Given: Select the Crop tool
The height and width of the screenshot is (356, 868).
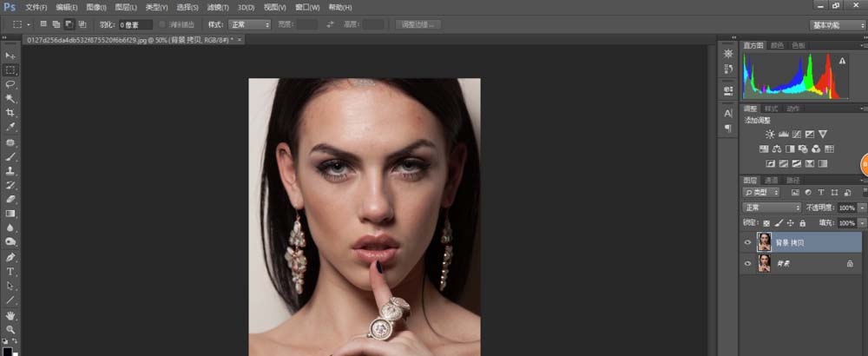Looking at the screenshot, I should coord(10,113).
